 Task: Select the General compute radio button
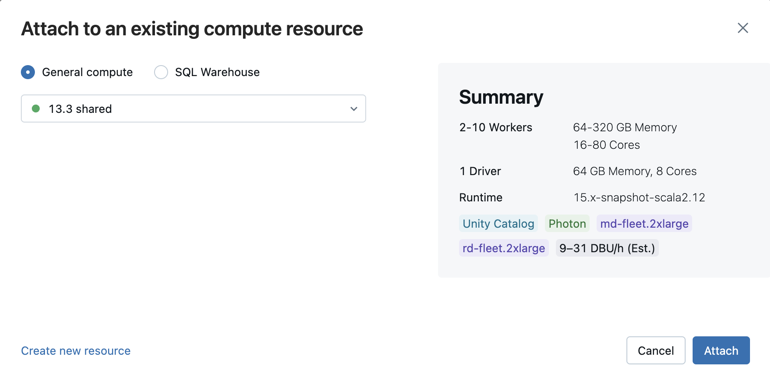tap(28, 72)
